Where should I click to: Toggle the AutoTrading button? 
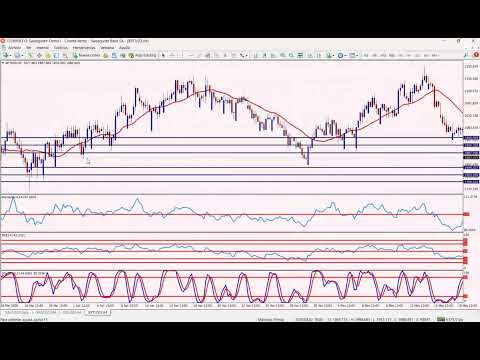pos(143,55)
